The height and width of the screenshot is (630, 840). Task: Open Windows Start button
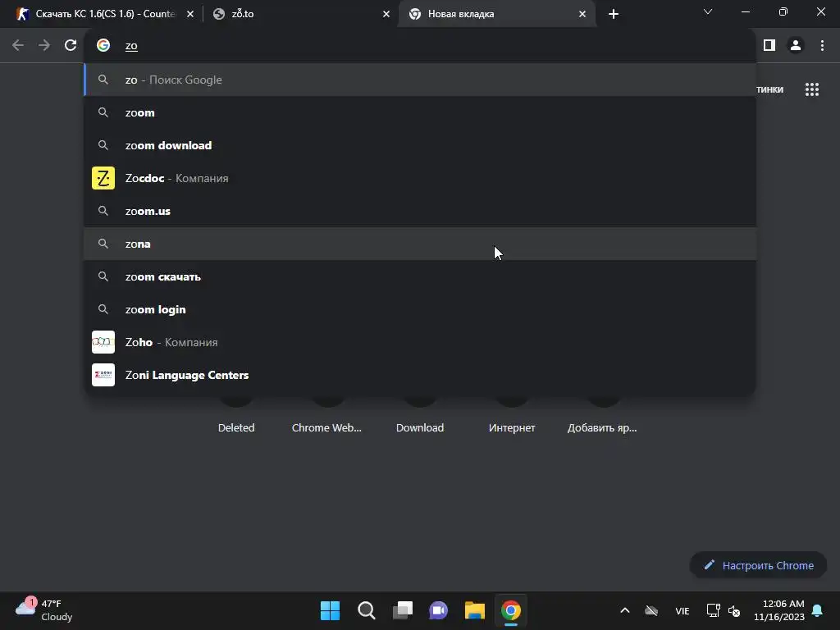click(330, 610)
